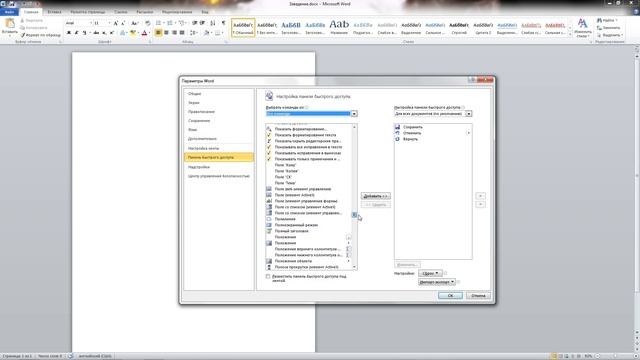Viewport: 640px width, 360px height.
Task: Apply the Название style from gallery
Action: click(339, 28)
